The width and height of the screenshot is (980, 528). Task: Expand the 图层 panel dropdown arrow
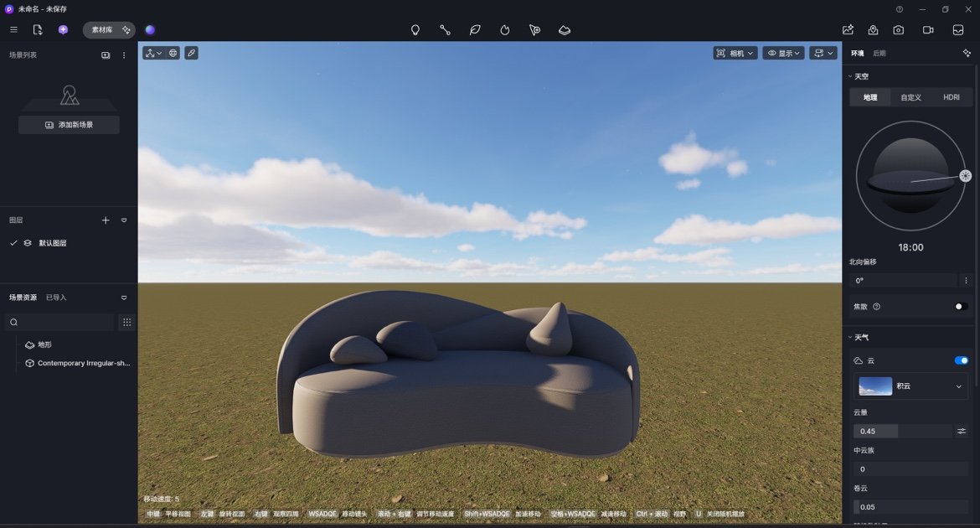coord(124,220)
